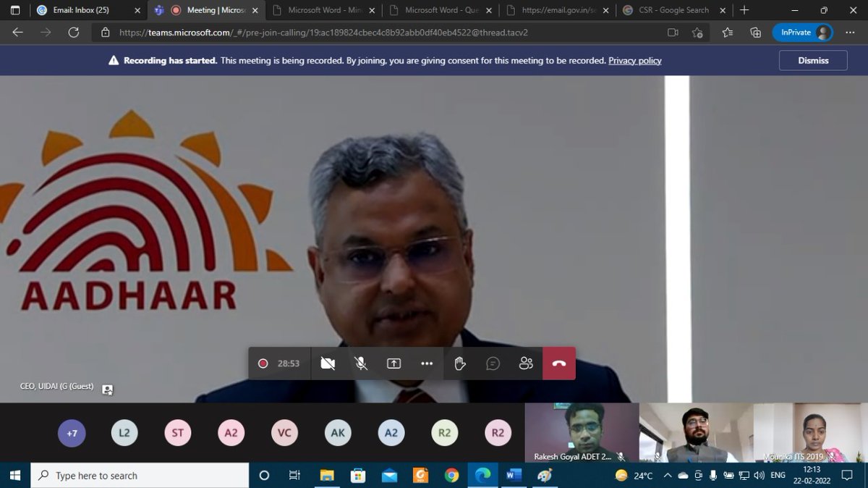The height and width of the screenshot is (488, 868).
Task: Click the InPrivate profile button
Action: pyautogui.click(x=803, y=33)
